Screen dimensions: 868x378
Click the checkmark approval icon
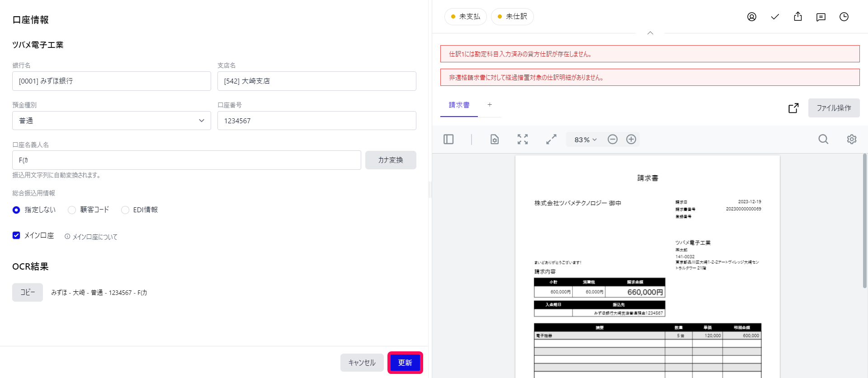tap(775, 17)
